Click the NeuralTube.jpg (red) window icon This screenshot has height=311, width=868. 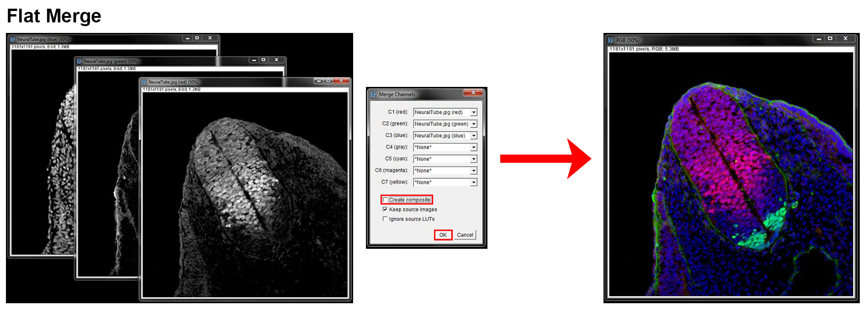tap(144, 82)
